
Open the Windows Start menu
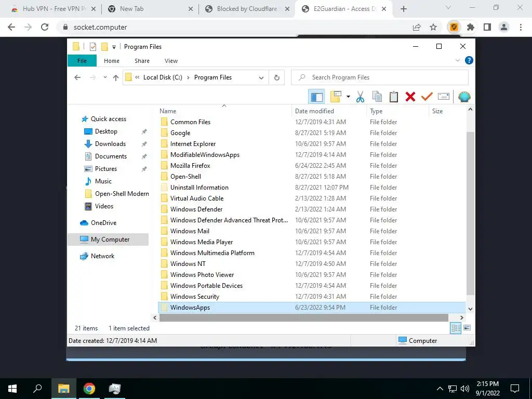[x=12, y=389]
